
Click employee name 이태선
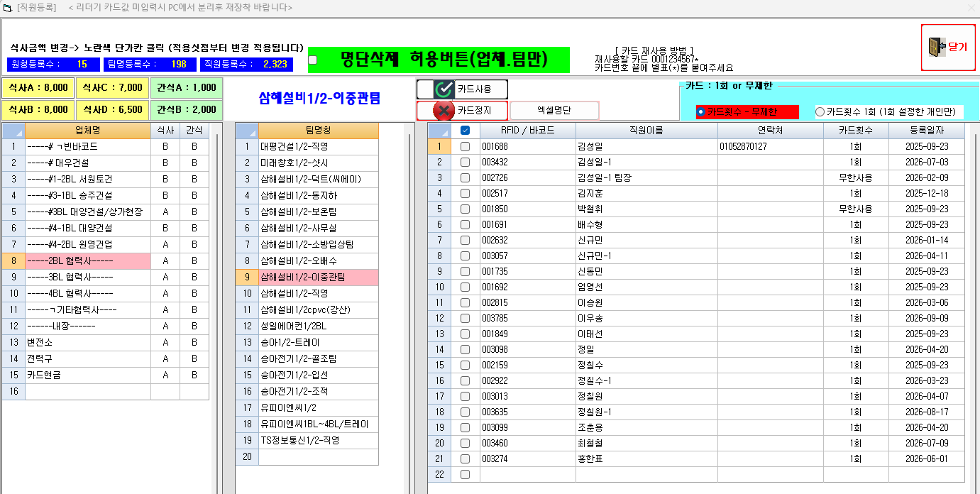pyautogui.click(x=646, y=334)
